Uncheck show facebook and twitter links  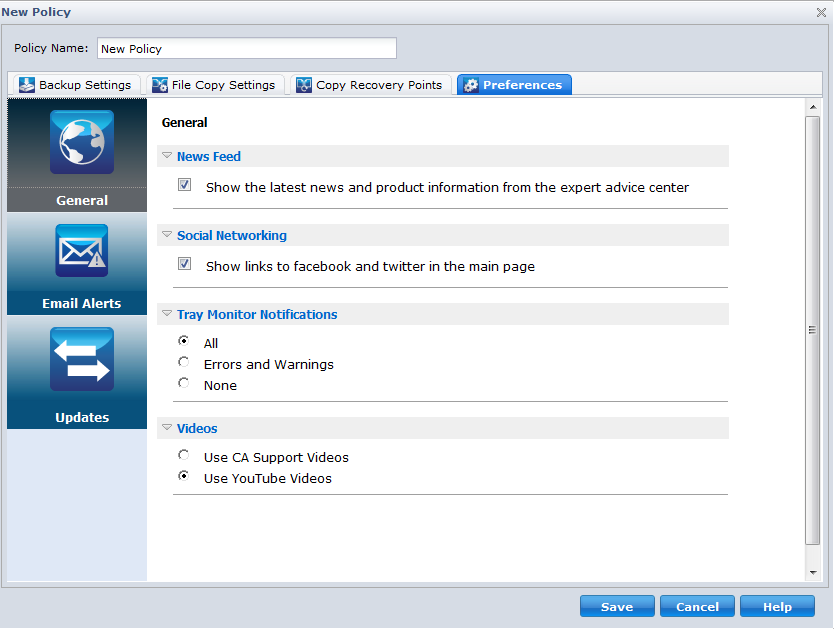pos(184,265)
